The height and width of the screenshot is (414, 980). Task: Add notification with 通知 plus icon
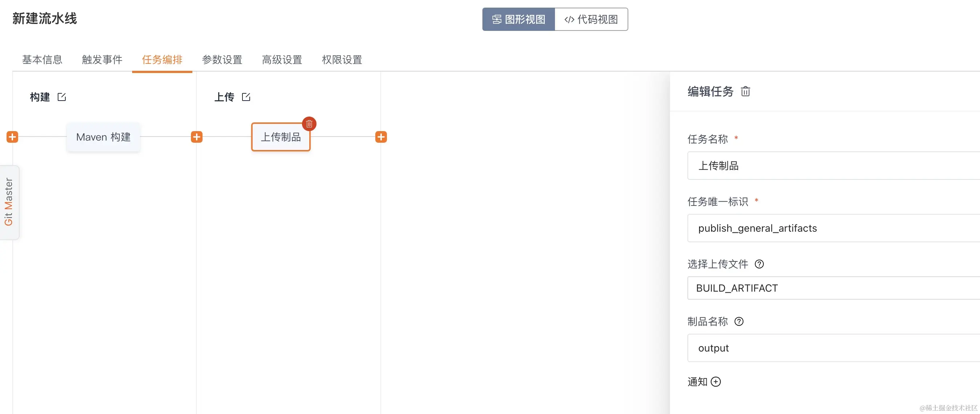point(716,382)
